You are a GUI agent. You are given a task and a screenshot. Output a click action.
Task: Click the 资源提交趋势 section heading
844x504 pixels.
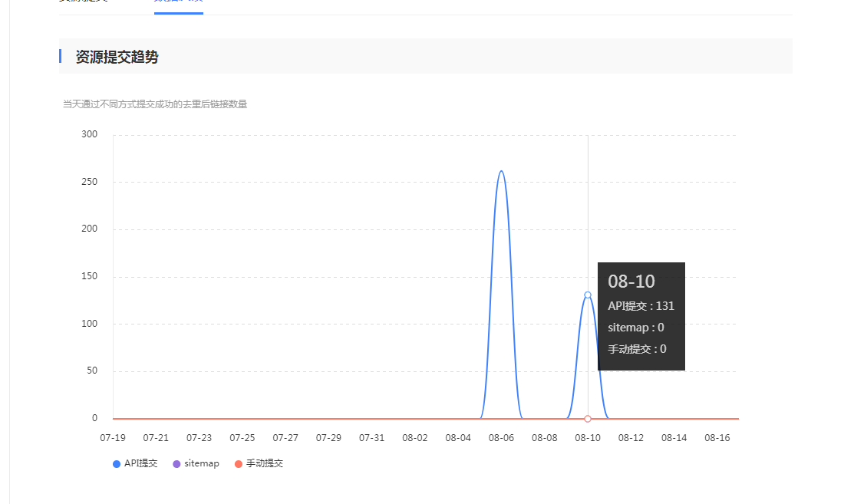point(117,57)
